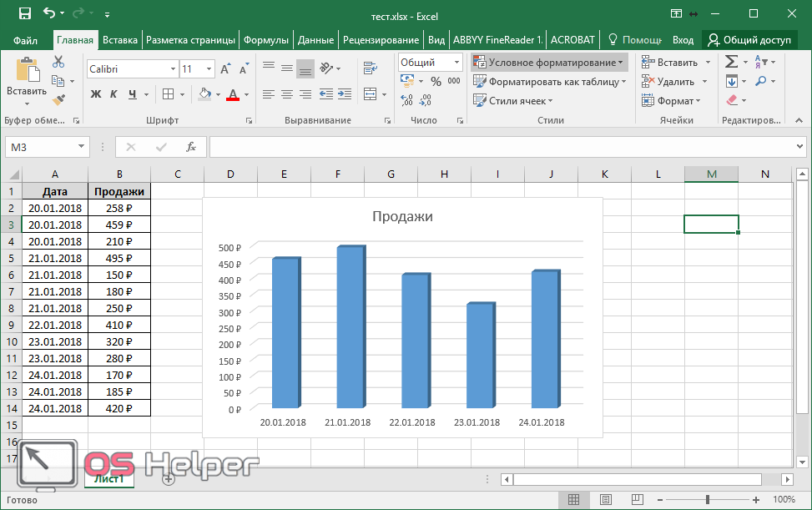Screen dimensions: 812x510
Task: Click the Save icon in title bar
Action: [24, 14]
